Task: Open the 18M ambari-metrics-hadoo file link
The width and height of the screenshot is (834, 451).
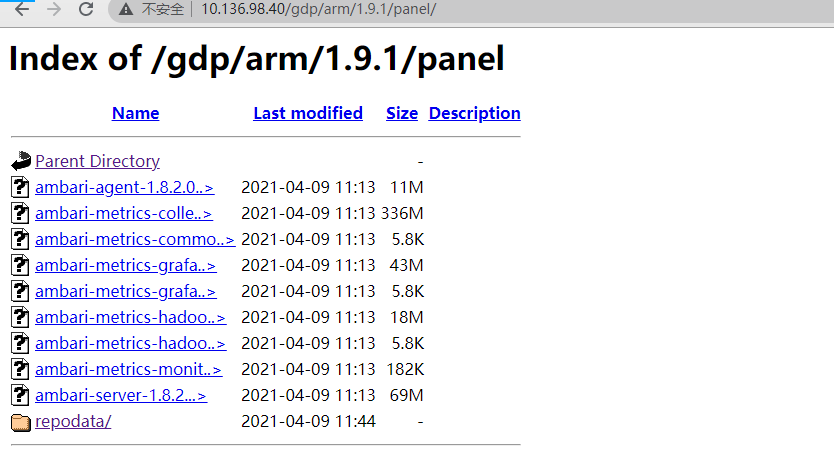Action: [130, 318]
